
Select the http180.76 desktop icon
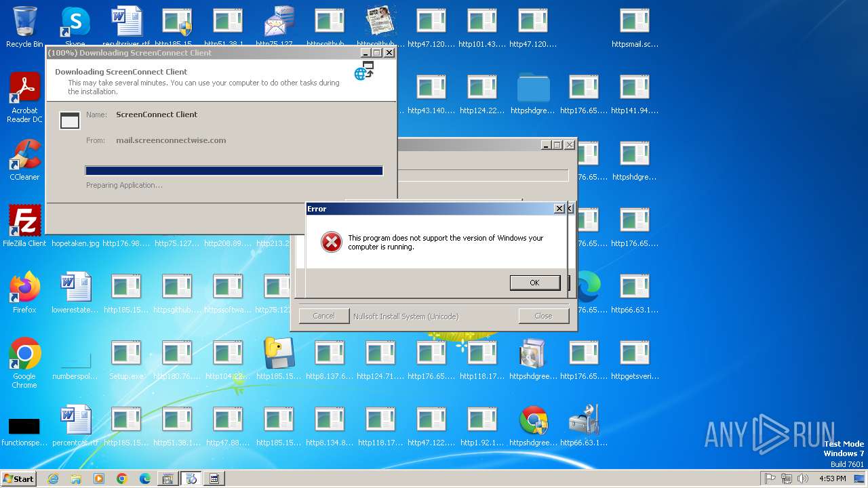tap(177, 359)
